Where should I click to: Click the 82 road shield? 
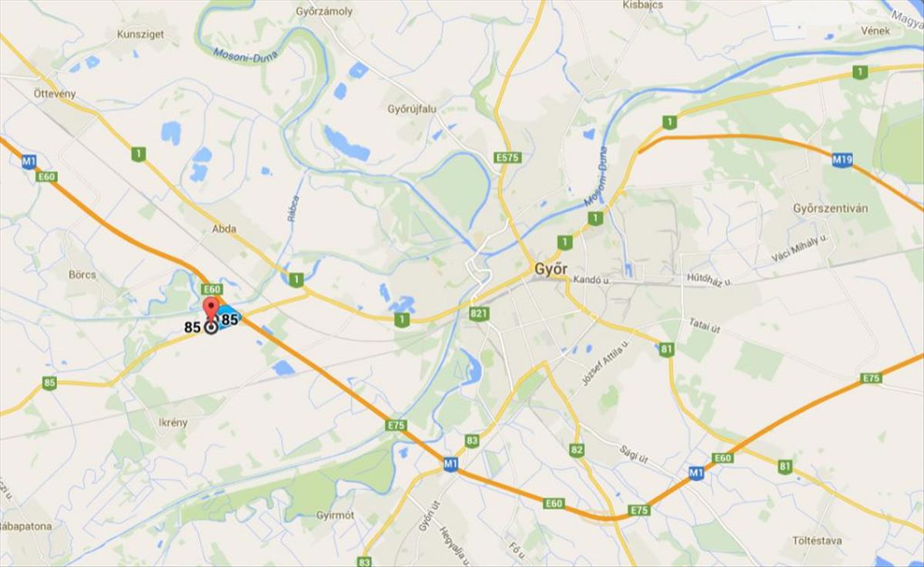pos(577,450)
